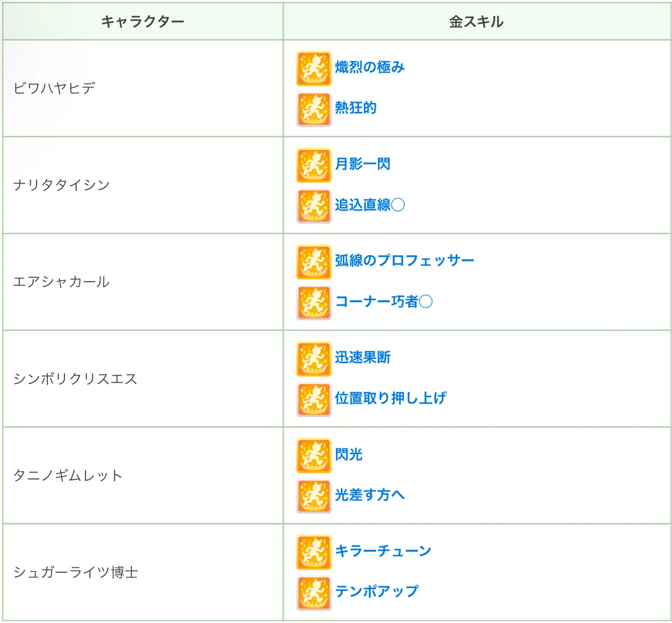Open the キラーチューン skill link
Screen dimensions: 672x623
pyautogui.click(x=383, y=551)
